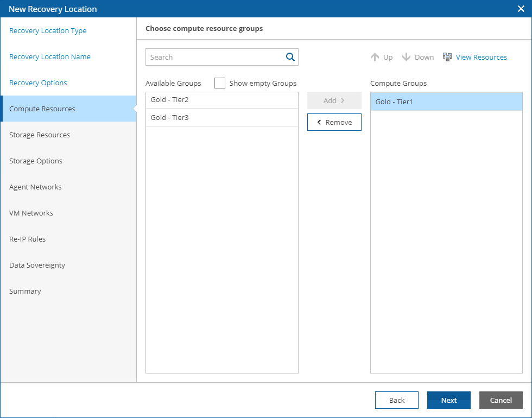Open the View Resources link
This screenshot has height=418, width=532.
(481, 57)
